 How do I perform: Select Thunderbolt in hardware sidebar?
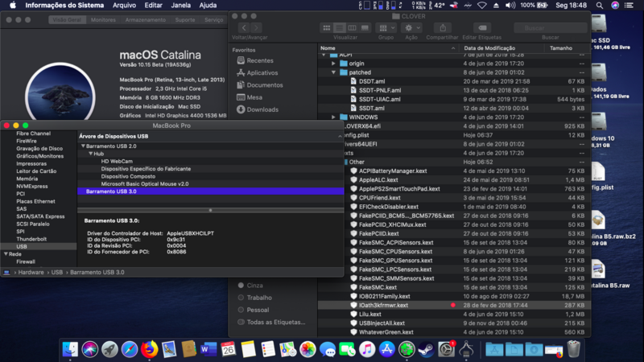[31, 239]
